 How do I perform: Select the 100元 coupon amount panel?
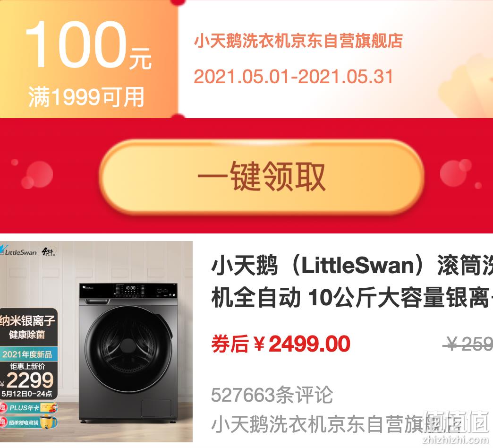click(89, 59)
